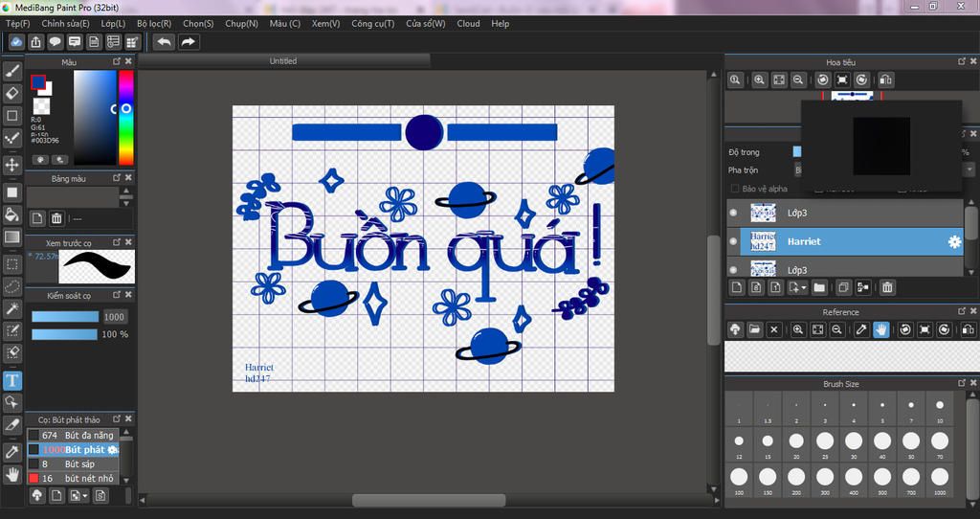The height and width of the screenshot is (519, 980).
Task: Open the Cloud menu
Action: 468,24
